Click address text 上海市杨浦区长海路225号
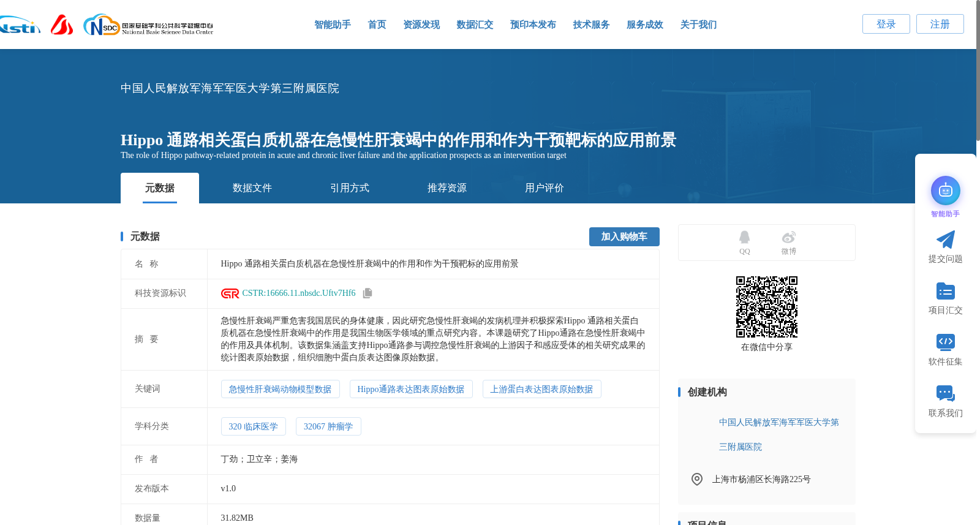Viewport: 980px width, 525px height. (761, 479)
